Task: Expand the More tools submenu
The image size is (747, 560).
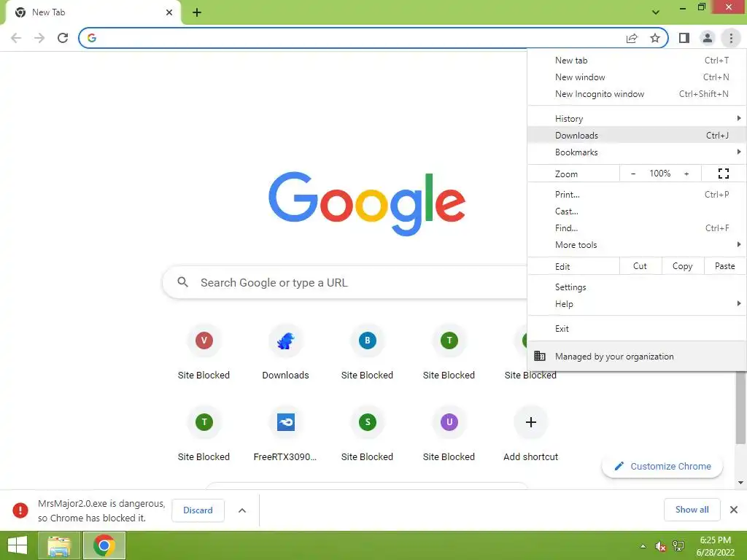Action: tap(637, 245)
